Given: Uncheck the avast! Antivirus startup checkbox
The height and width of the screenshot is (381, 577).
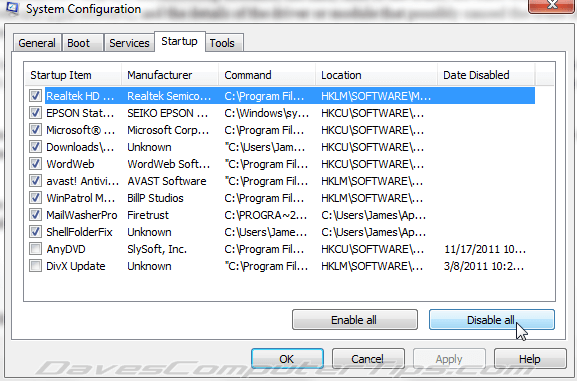Looking at the screenshot, I should pyautogui.click(x=35, y=181).
